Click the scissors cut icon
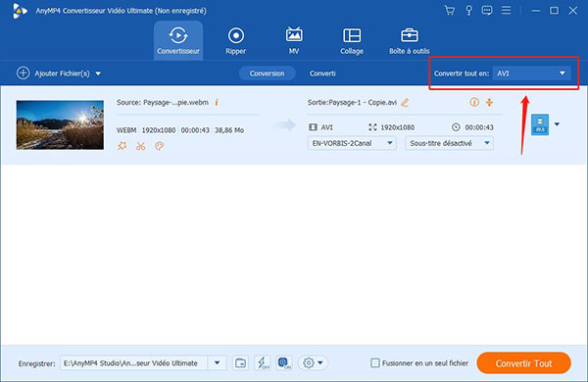Image resolution: width=588 pixels, height=382 pixels. 140,146
